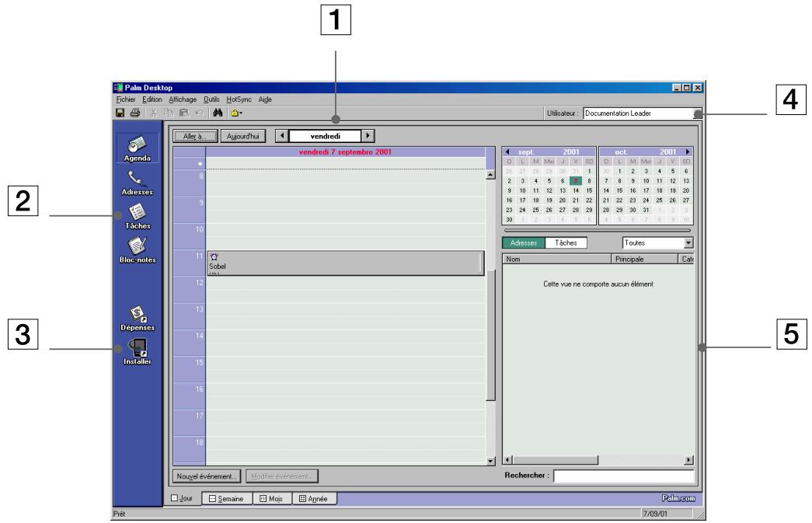The image size is (812, 523).
Task: Click Modifier événement button
Action: 282,476
